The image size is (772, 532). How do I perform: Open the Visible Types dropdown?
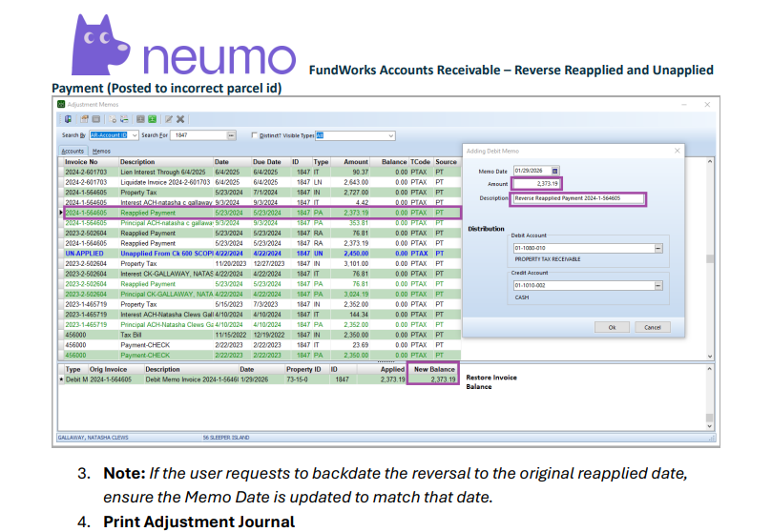click(390, 136)
